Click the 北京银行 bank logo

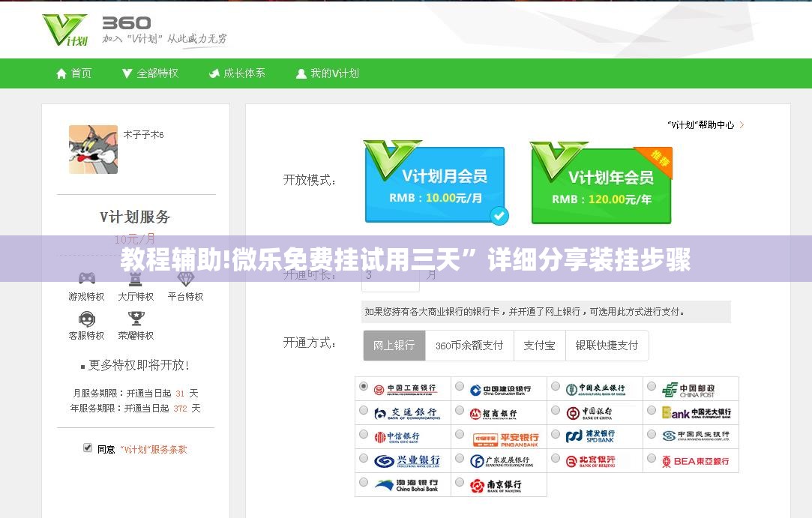pos(590,461)
